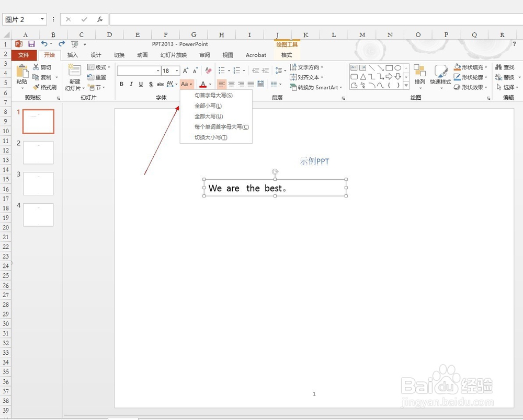Click the numbered list icon
This screenshot has width=523, height=420.
click(237, 71)
